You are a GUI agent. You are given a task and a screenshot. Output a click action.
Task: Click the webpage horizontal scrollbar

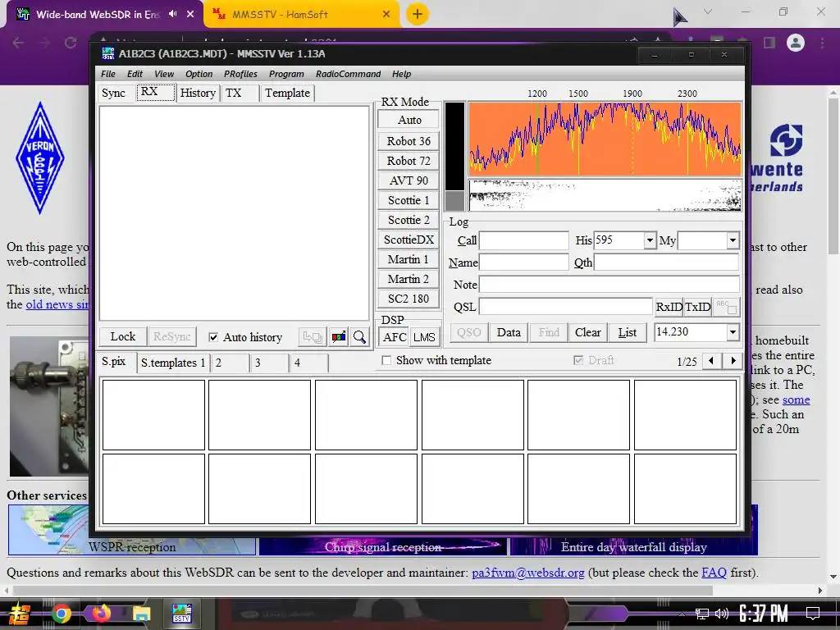[363, 591]
